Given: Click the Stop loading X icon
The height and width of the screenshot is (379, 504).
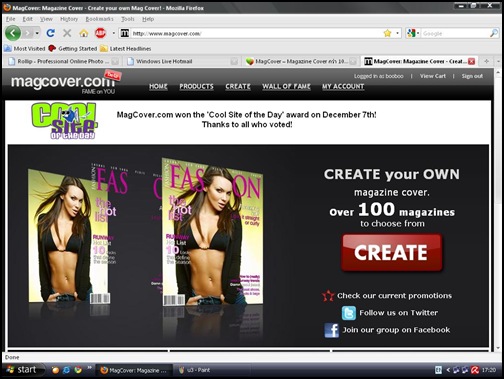Looking at the screenshot, I should [x=67, y=33].
